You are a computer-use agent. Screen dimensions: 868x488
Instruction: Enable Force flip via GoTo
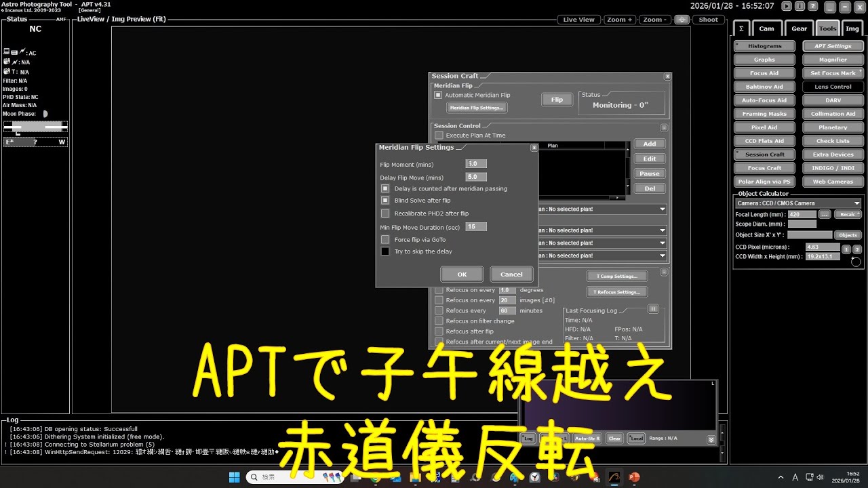385,239
